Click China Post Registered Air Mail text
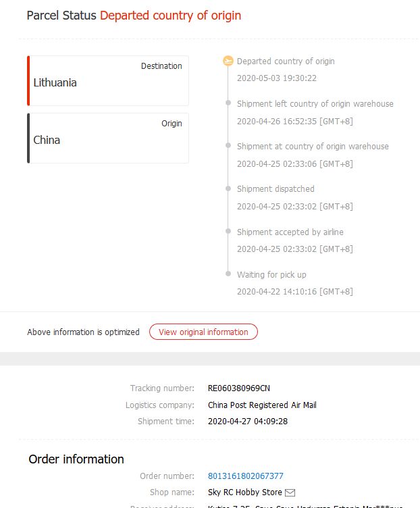Screen dimensions: 420x508 point(262,405)
